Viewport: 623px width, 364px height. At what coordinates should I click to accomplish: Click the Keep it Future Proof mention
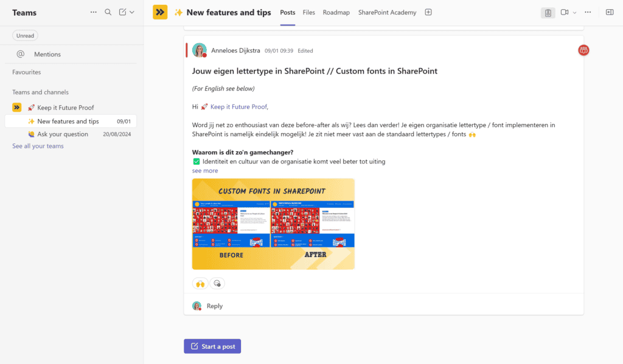point(238,107)
